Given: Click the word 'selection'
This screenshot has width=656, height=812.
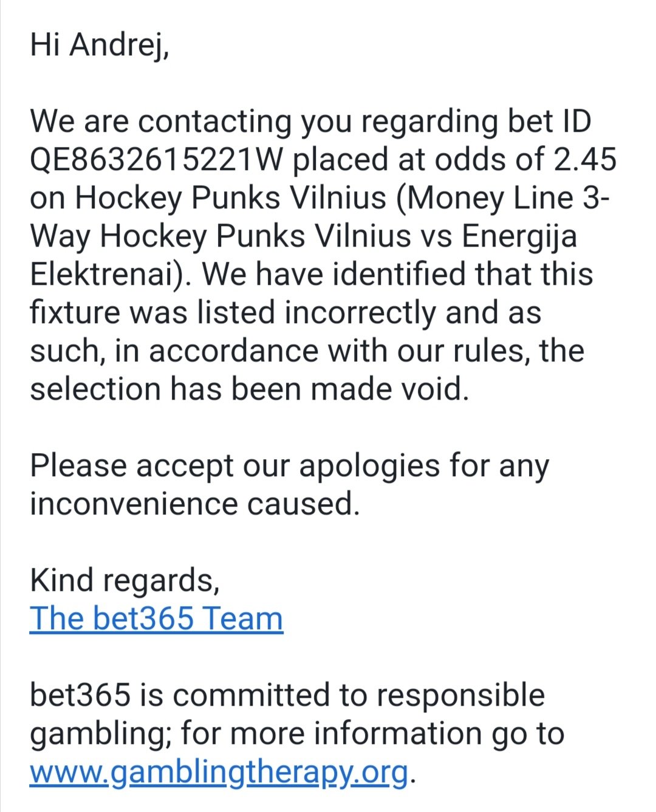Looking at the screenshot, I should pos(95,389).
